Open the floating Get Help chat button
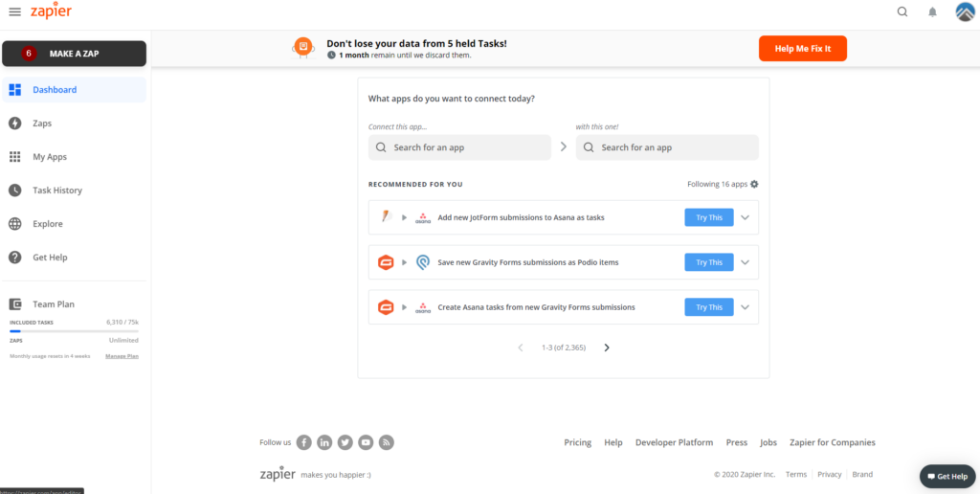Screen dimensions: 980x494 [947, 477]
